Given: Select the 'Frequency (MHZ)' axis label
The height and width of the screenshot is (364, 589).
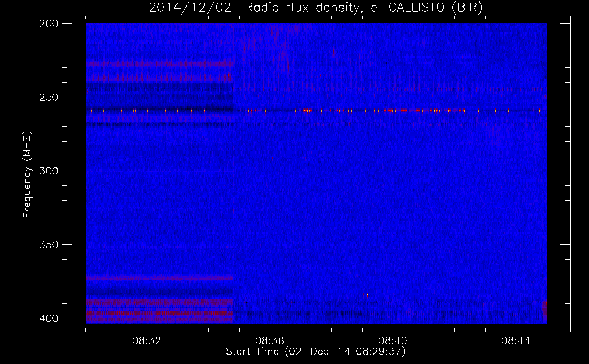Looking at the screenshot, I should pos(27,175).
